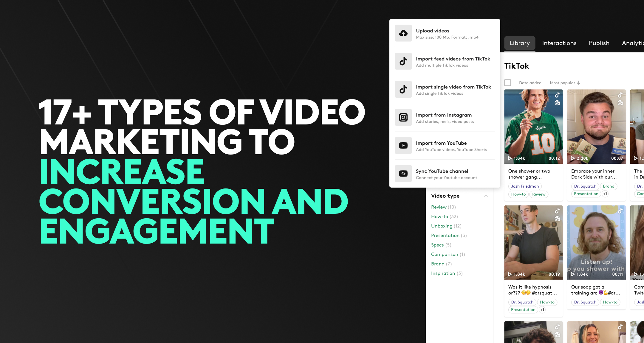
Task: Filter by Inspiration video type
Action: 447,273
